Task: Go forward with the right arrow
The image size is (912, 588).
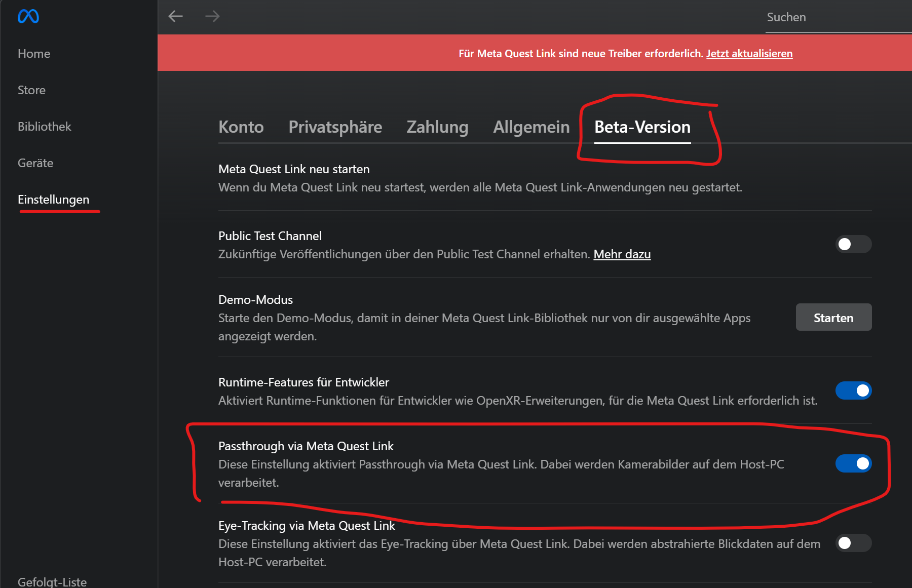Action: click(212, 16)
